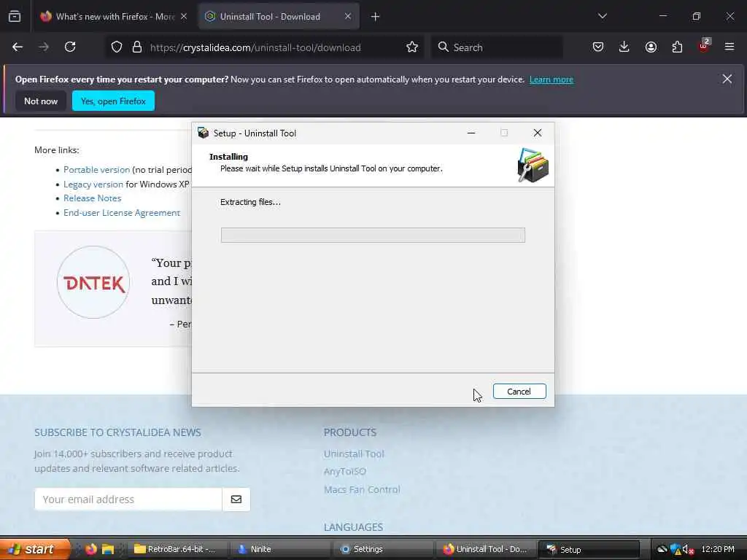Dismiss the Firefox startup notification bar
Image resolution: width=747 pixels, height=560 pixels.
tap(727, 79)
